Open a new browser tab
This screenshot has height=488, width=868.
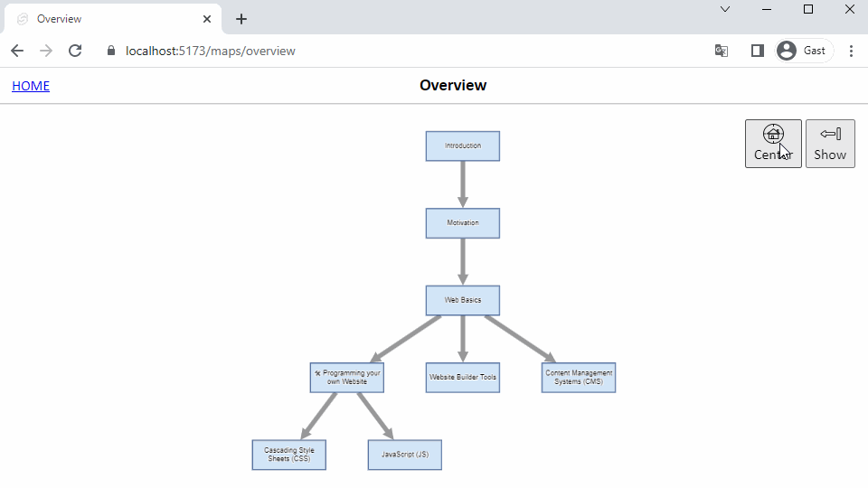coord(241,19)
